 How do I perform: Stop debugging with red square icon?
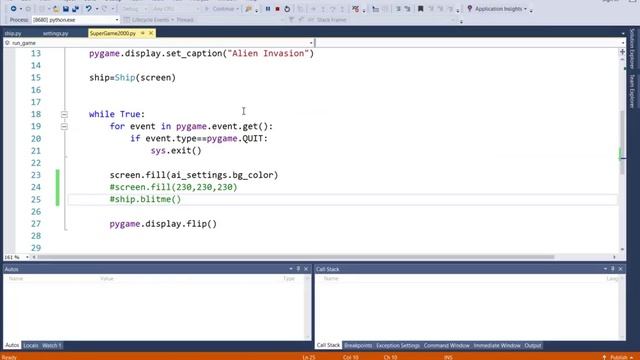click(x=277, y=9)
